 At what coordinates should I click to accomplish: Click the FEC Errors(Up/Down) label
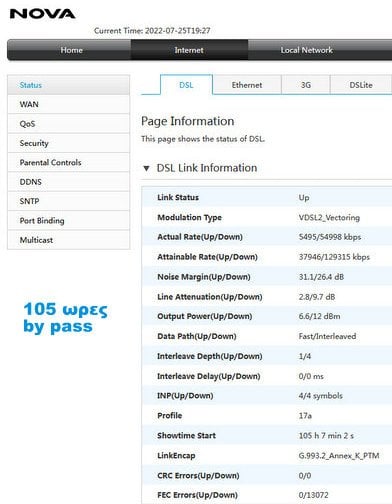click(x=197, y=495)
